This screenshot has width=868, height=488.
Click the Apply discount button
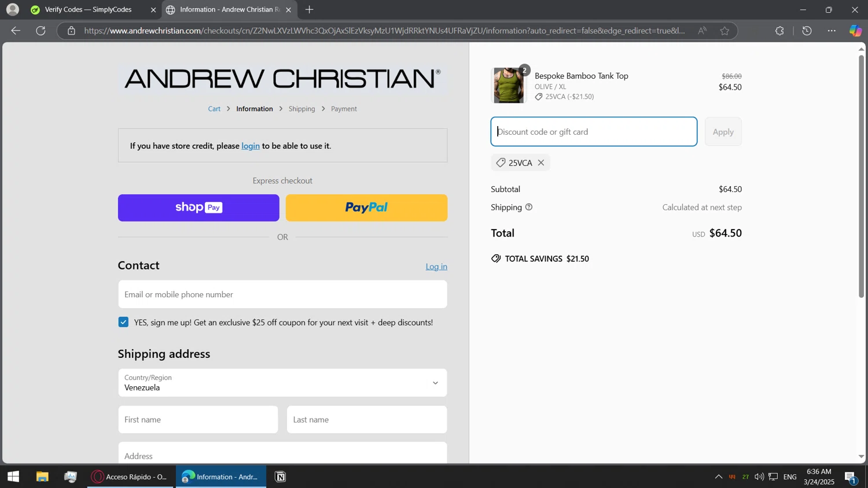[723, 132]
